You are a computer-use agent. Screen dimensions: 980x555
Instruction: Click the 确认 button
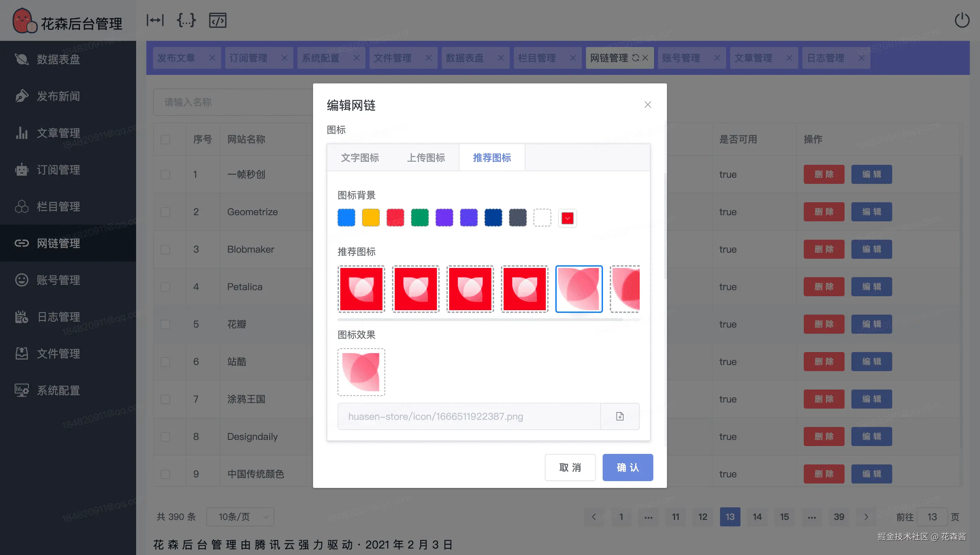[x=627, y=467]
